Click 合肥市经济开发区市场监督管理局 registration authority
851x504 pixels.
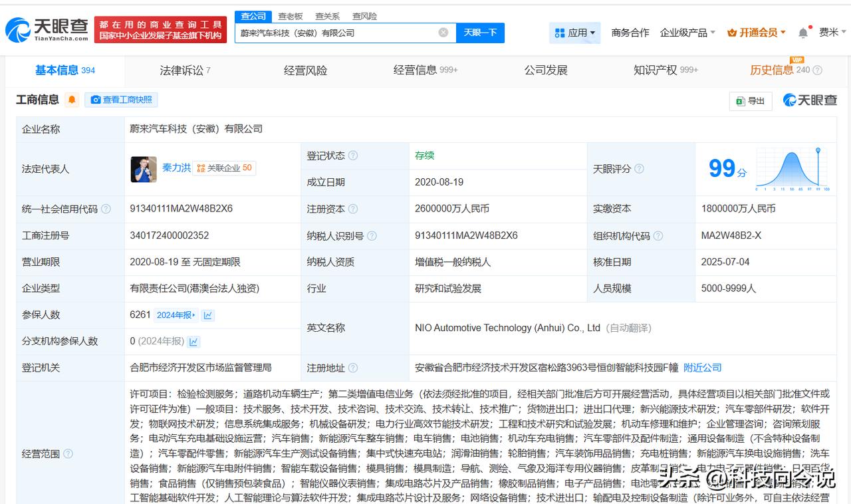point(200,368)
